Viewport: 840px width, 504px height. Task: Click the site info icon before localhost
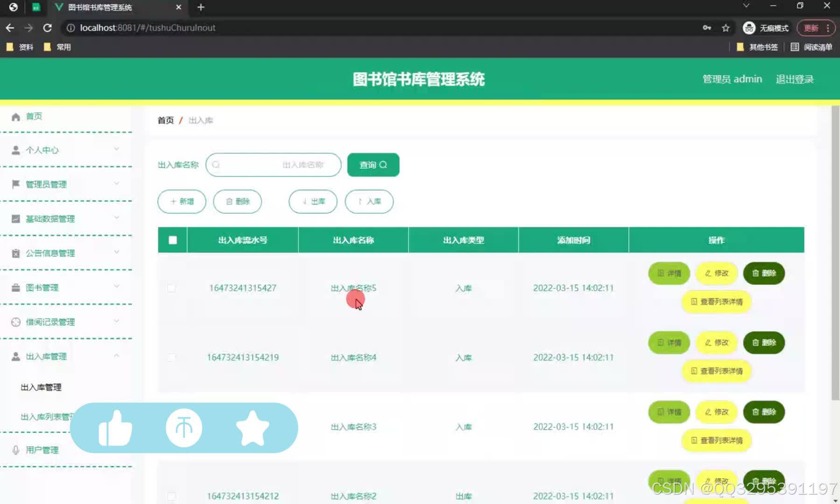click(x=70, y=28)
